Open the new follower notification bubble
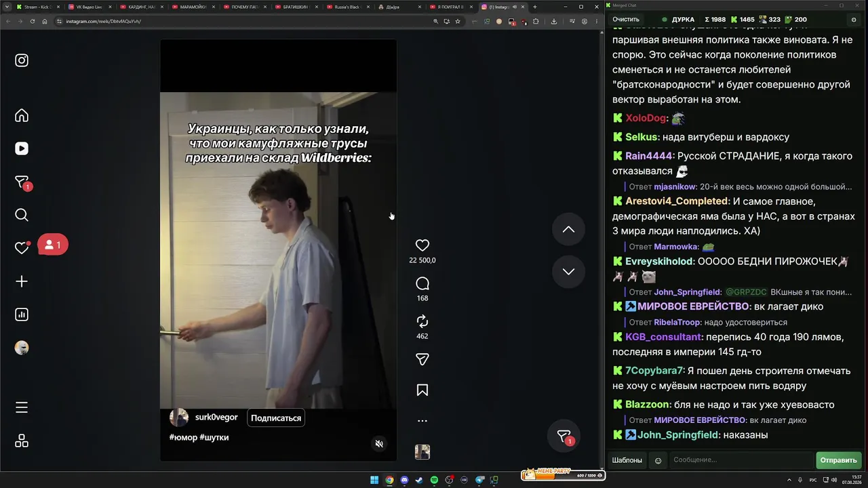The width and height of the screenshot is (868, 488). [53, 245]
